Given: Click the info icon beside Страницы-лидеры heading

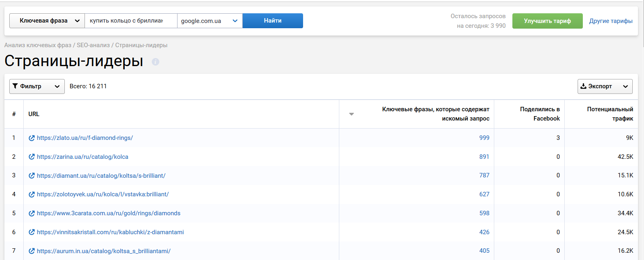Looking at the screenshot, I should (155, 62).
